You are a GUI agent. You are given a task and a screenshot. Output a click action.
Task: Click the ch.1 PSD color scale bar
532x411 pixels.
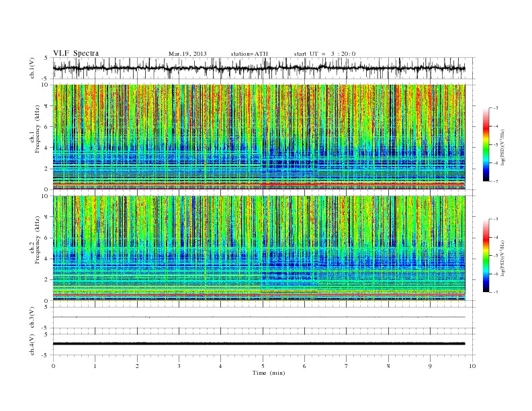click(x=486, y=144)
